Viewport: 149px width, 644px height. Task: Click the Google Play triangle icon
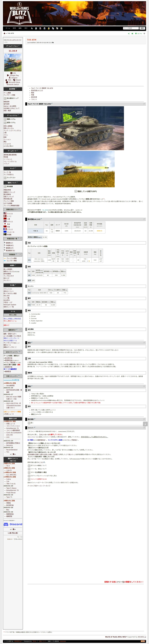[8, 75]
